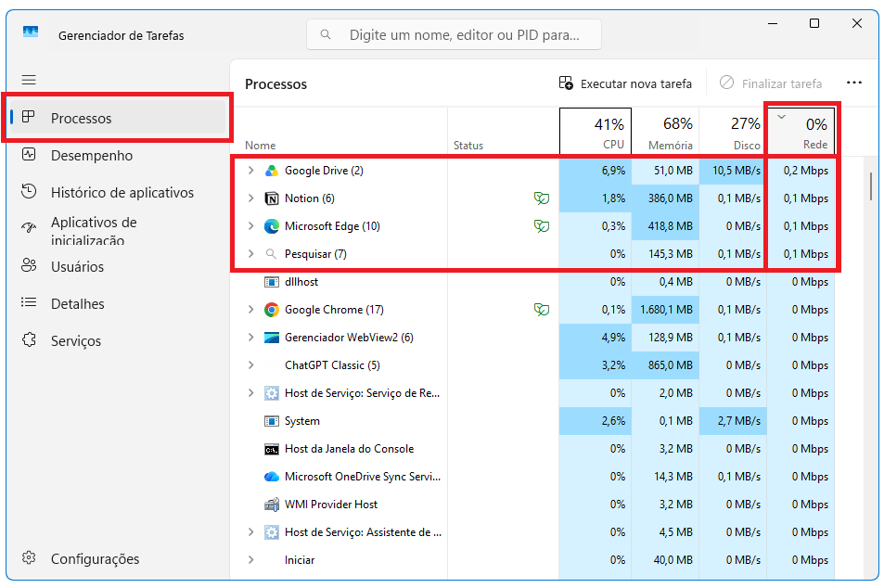Sort by the Memória column header
884x588 pixels.
(665, 131)
